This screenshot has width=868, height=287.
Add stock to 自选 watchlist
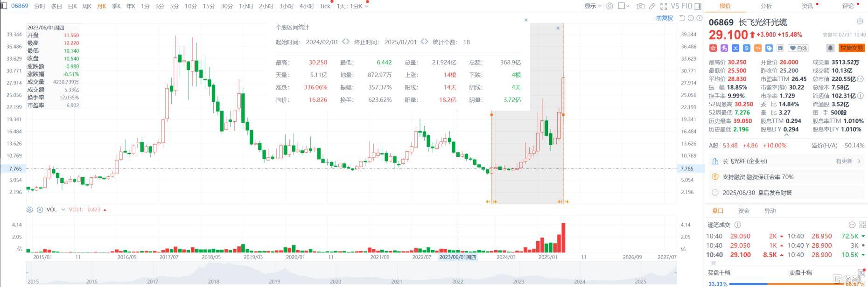coord(798,48)
